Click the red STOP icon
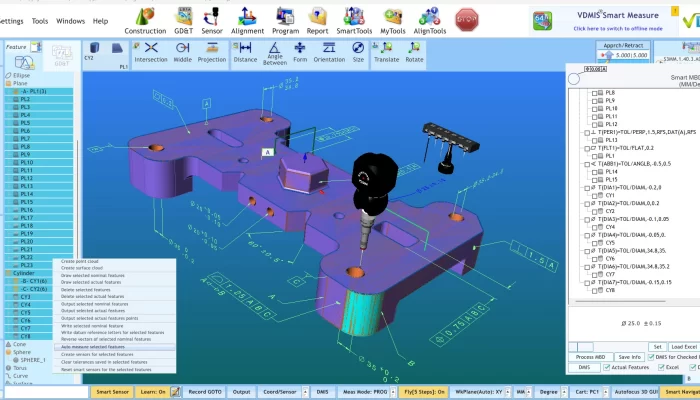 click(x=467, y=20)
